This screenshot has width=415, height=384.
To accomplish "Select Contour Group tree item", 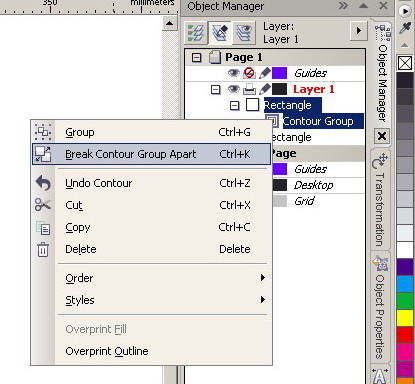I will coord(318,121).
